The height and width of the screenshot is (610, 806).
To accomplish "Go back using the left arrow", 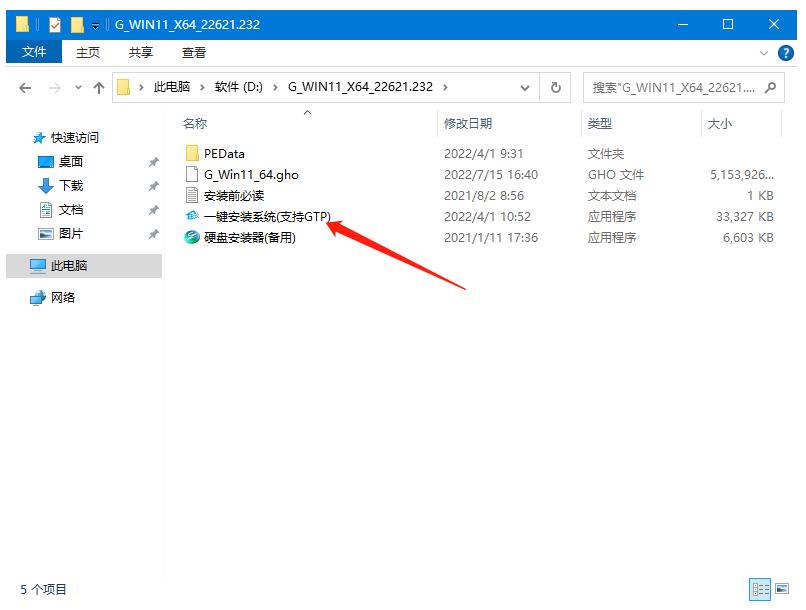I will pos(25,88).
